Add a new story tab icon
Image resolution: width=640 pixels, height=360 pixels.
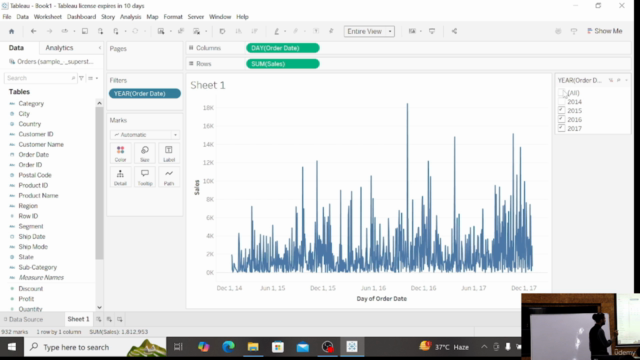pyautogui.click(x=120, y=319)
